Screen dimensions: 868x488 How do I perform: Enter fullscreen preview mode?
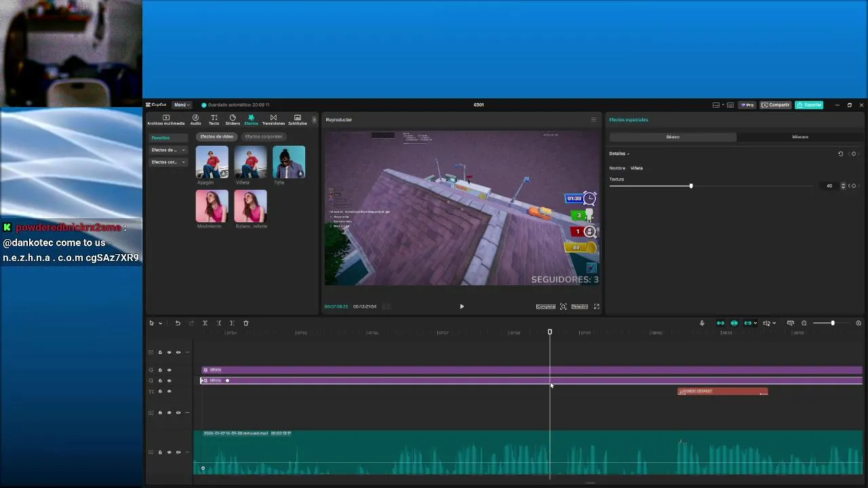coord(597,306)
